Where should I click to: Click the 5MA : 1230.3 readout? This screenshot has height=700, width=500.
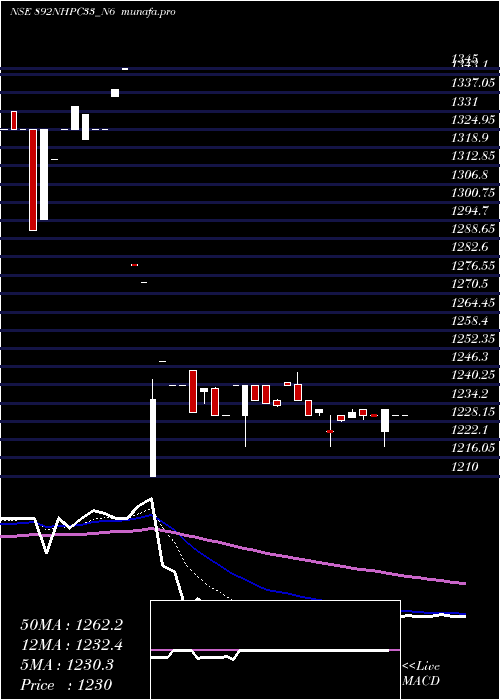coord(67,665)
